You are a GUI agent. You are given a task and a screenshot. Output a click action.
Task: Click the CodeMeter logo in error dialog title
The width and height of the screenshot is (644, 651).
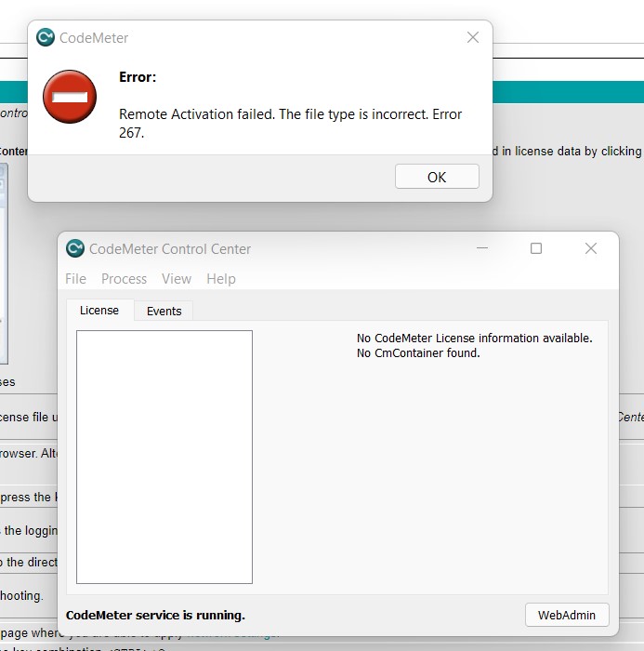[x=46, y=37]
